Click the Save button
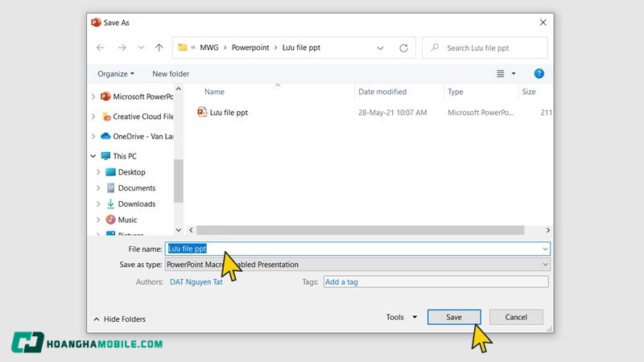Image resolution: width=644 pixels, height=362 pixels. [x=454, y=317]
